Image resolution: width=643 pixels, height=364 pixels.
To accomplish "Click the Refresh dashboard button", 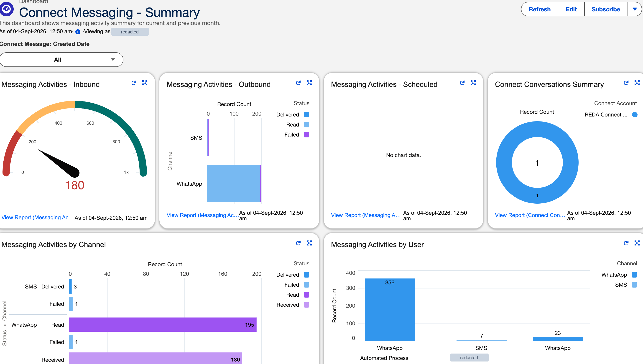I will (x=539, y=9).
